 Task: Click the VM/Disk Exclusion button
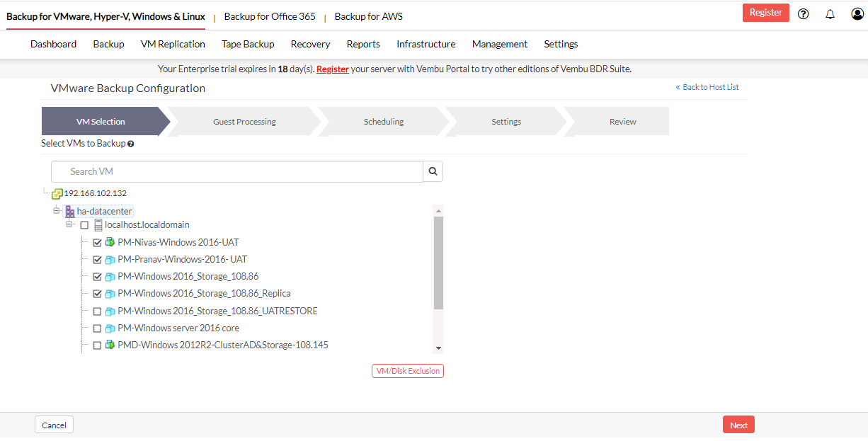pos(408,371)
